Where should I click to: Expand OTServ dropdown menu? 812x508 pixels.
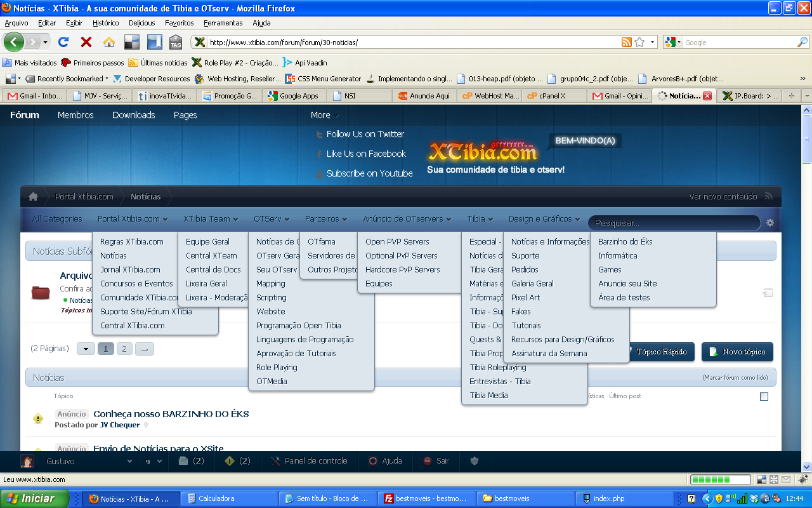[272, 218]
